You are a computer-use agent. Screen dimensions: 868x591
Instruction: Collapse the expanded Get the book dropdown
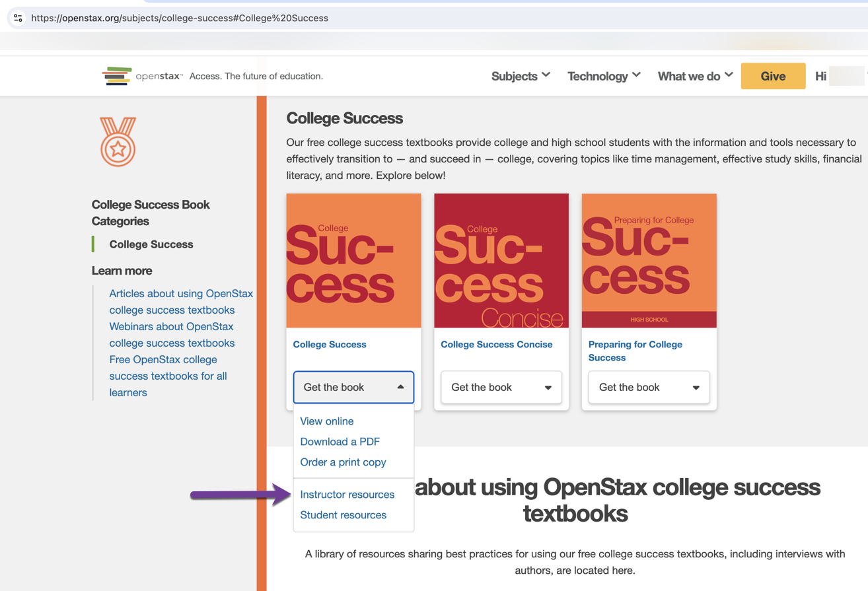point(353,388)
